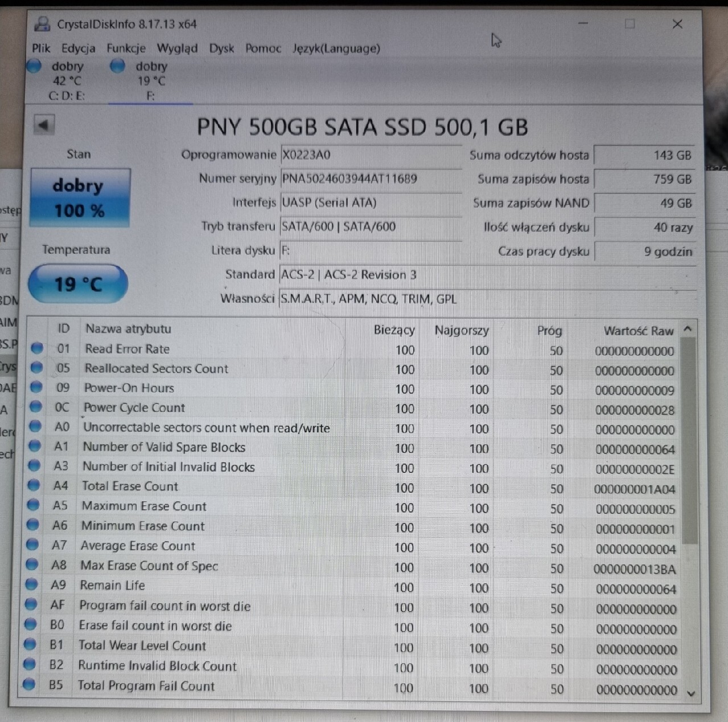Click status dot for Number of Initial Invalid Blocks
This screenshot has width=728, height=722.
tap(34, 466)
